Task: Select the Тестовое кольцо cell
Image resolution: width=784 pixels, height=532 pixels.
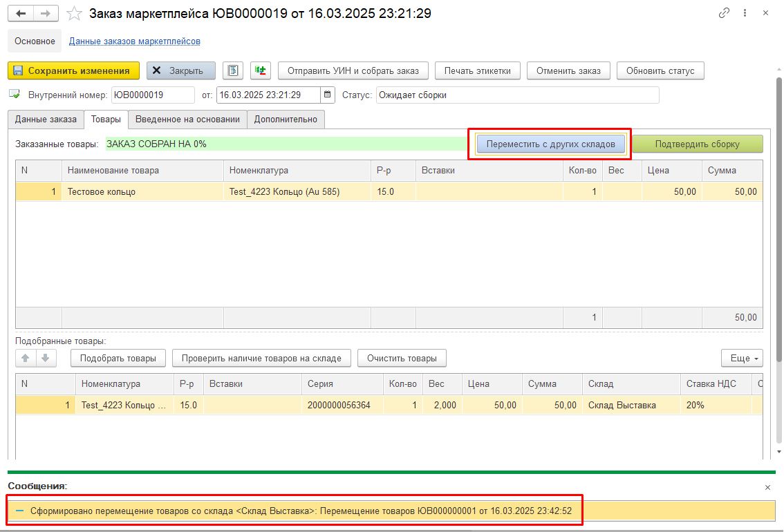Action: click(x=142, y=192)
